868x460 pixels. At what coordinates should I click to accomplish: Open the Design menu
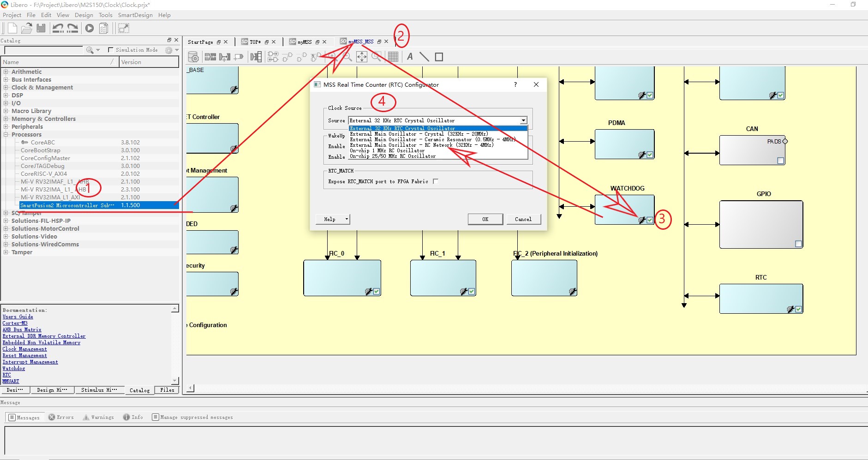[84, 15]
